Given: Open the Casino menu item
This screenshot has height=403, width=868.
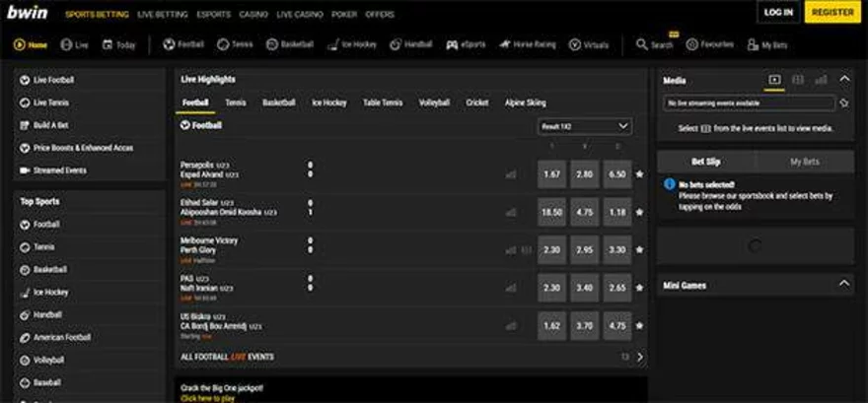Looking at the screenshot, I should pyautogui.click(x=253, y=15).
